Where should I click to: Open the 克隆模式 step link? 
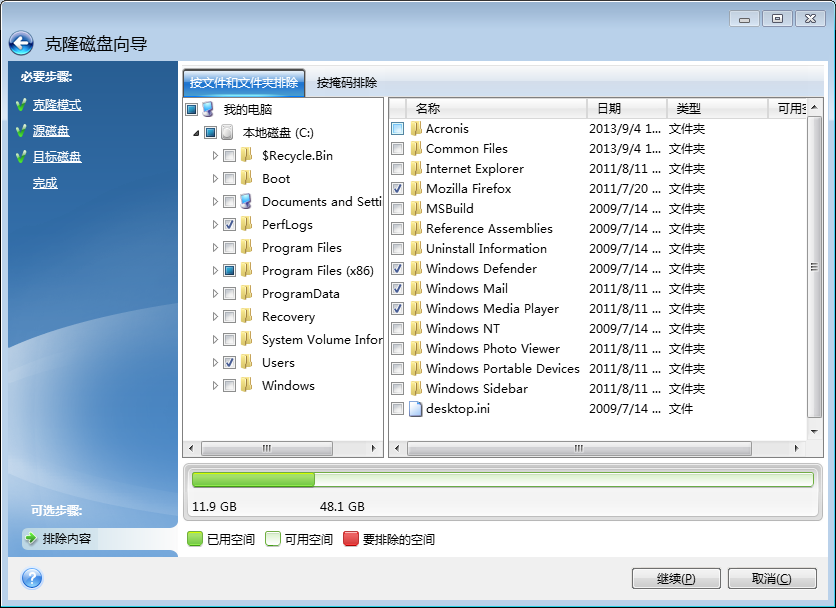coord(57,105)
